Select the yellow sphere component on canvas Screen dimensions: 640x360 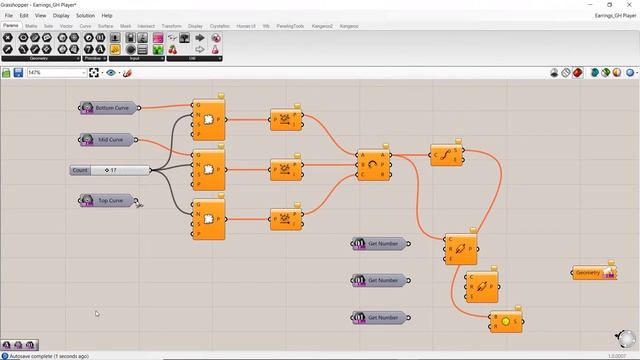point(506,322)
